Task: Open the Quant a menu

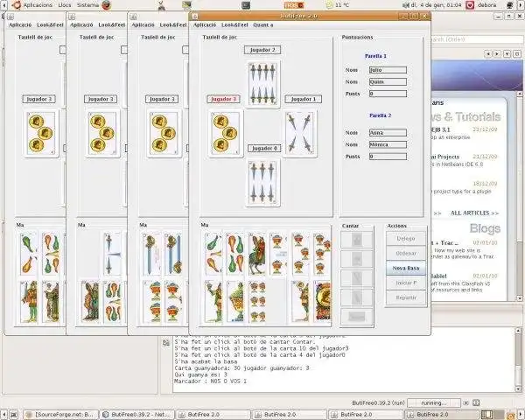Action: coord(262,25)
